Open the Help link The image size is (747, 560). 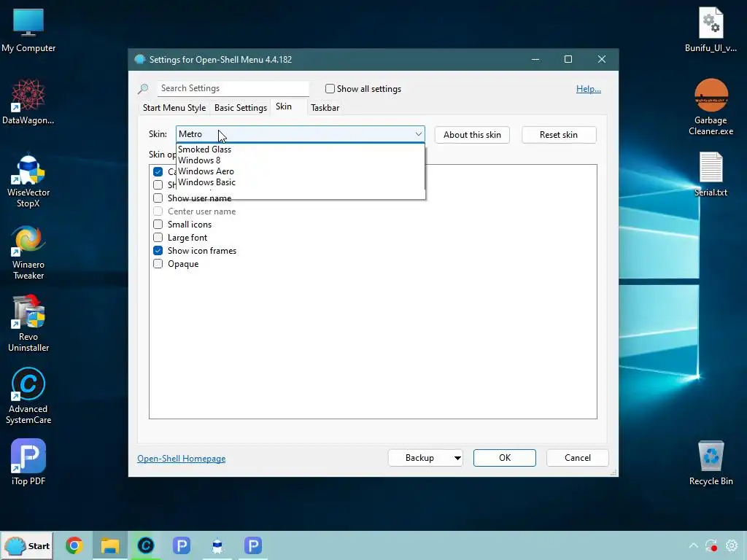coord(589,89)
